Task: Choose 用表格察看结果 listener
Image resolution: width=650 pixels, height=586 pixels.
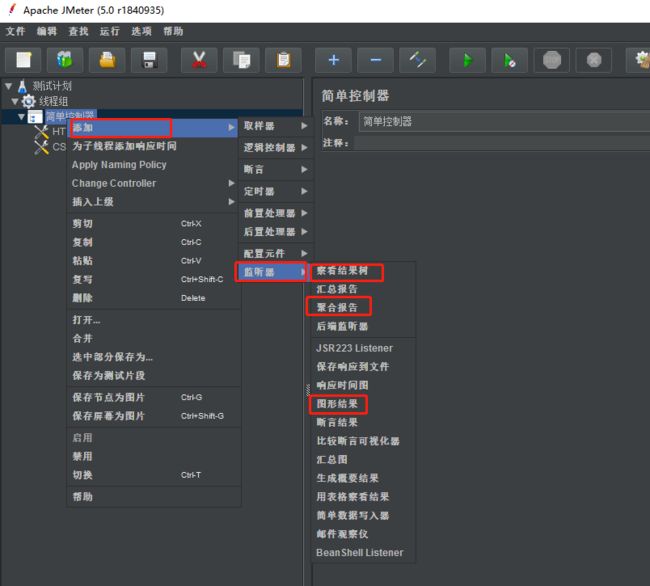Action: pyautogui.click(x=363, y=496)
